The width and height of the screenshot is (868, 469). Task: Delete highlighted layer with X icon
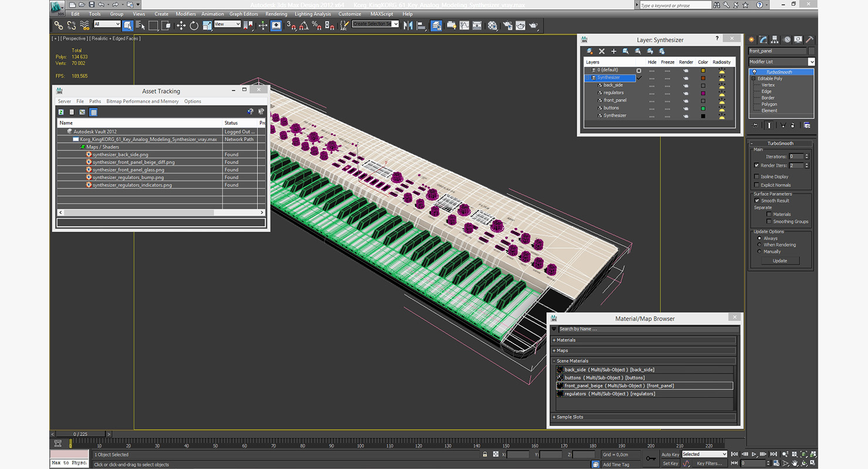click(602, 51)
